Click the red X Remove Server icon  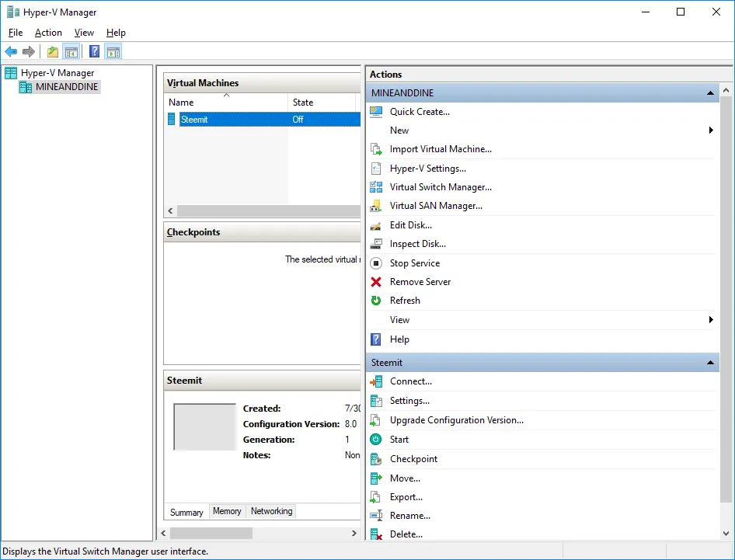[x=376, y=282]
